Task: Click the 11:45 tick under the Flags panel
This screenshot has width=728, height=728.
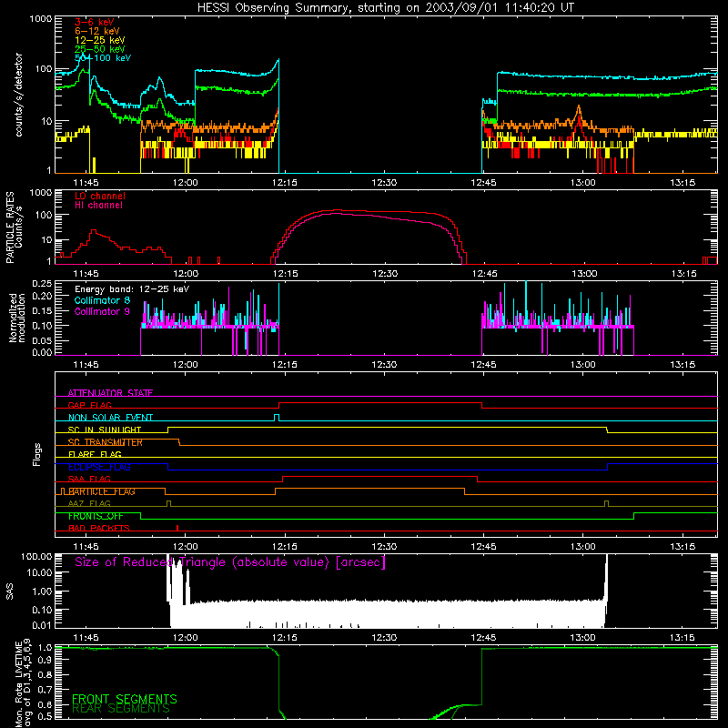Action: 86,547
